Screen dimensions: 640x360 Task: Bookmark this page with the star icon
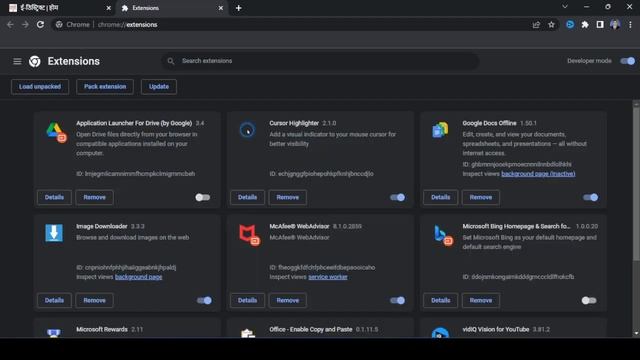[551, 25]
